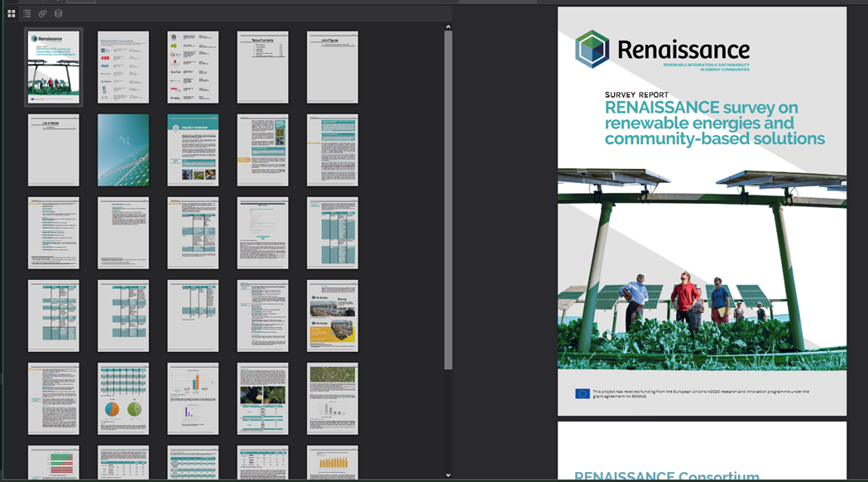Image resolution: width=868 pixels, height=482 pixels.
Task: Show the document outline list view
Action: (x=26, y=13)
